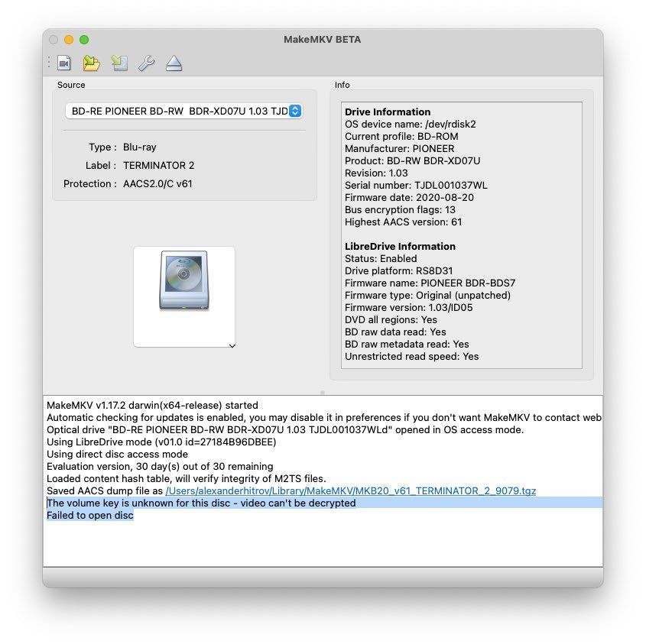Click the "Current profile: BD-ROM" line
646x644 pixels.
401,136
